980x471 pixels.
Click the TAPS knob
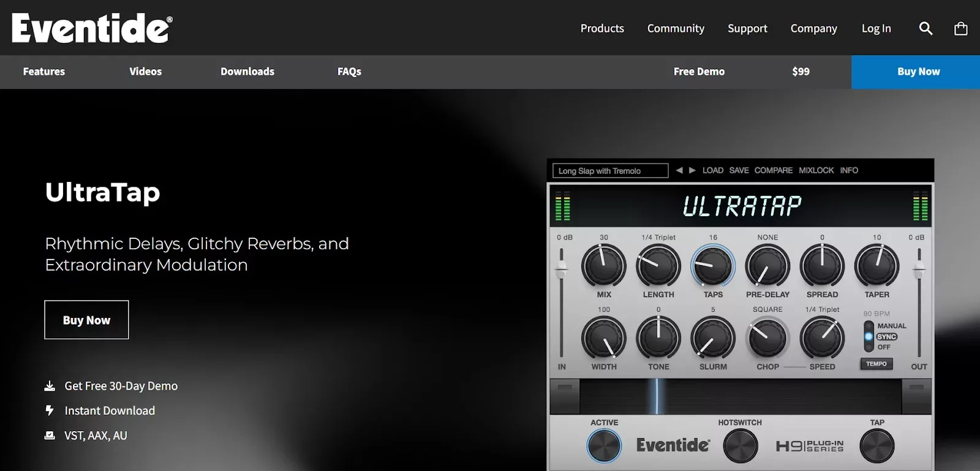point(713,266)
